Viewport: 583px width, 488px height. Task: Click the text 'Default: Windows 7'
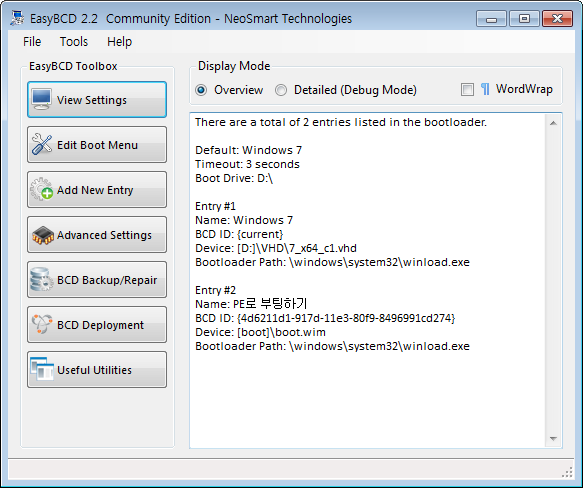[248, 150]
